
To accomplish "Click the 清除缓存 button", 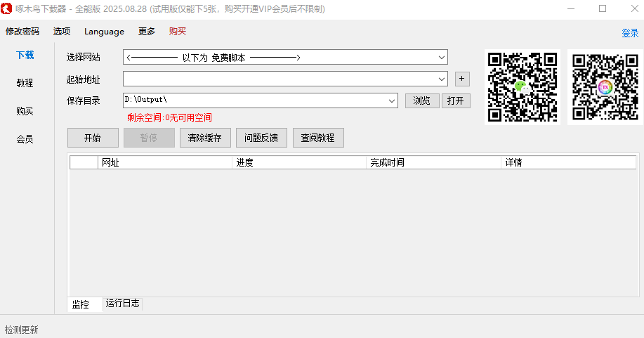I will [x=205, y=138].
